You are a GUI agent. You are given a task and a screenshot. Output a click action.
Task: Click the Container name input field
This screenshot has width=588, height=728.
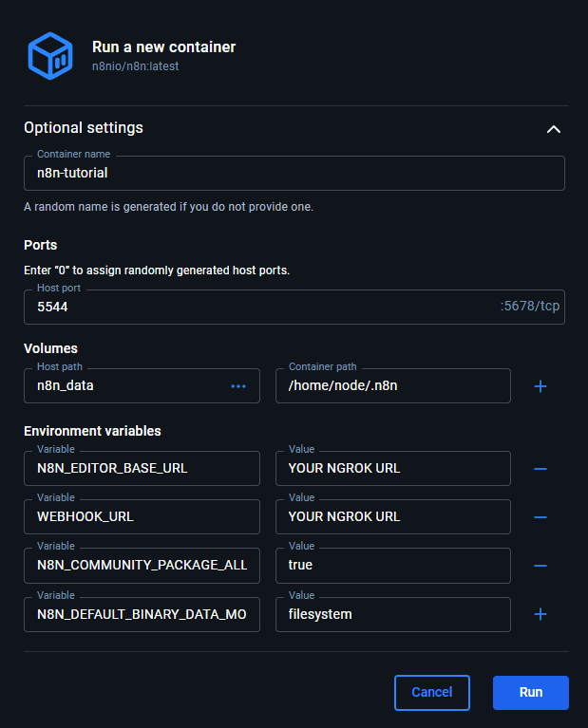tap(294, 173)
